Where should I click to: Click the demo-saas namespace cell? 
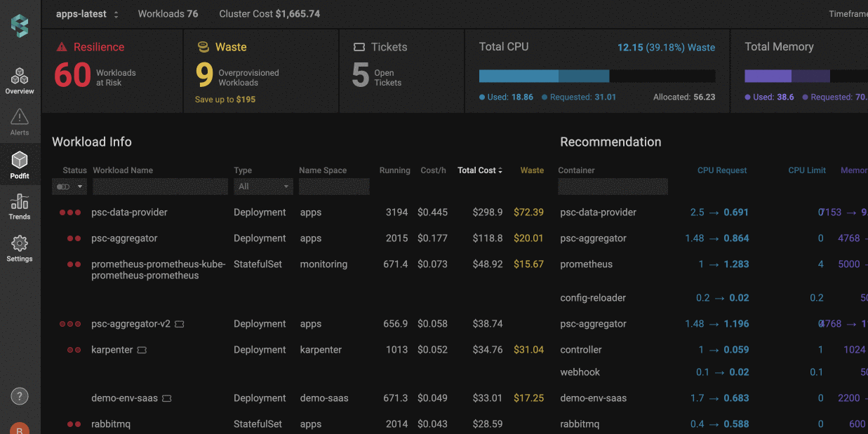point(324,398)
